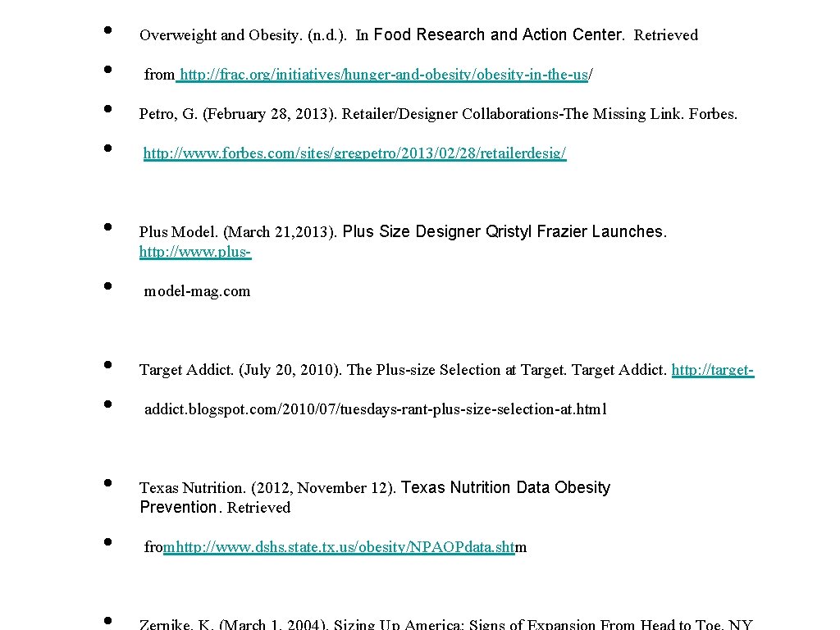The width and height of the screenshot is (840, 630).
Task: Open the frac.org obesity-in-the-us link
Action: coord(384,75)
